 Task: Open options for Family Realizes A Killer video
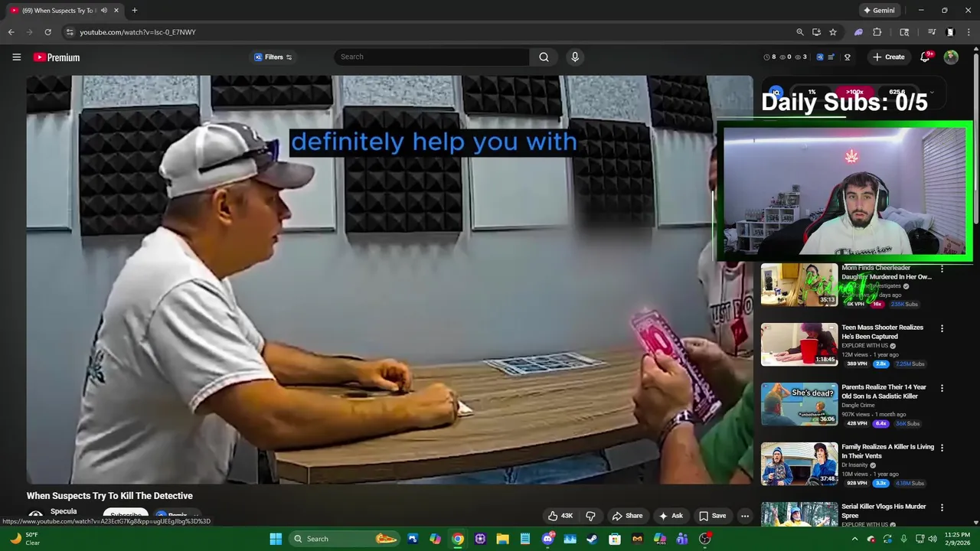(x=942, y=448)
